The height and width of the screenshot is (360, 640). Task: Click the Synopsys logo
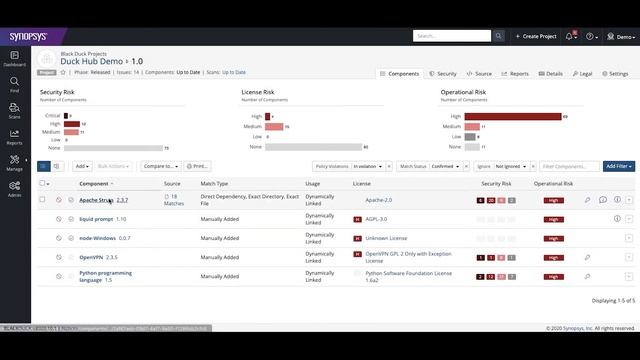29,36
